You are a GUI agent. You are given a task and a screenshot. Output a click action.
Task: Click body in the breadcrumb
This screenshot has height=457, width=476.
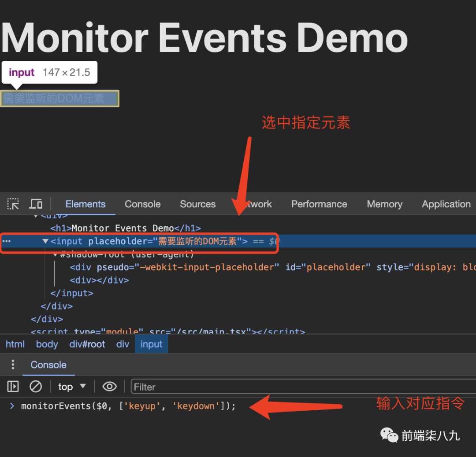point(47,344)
